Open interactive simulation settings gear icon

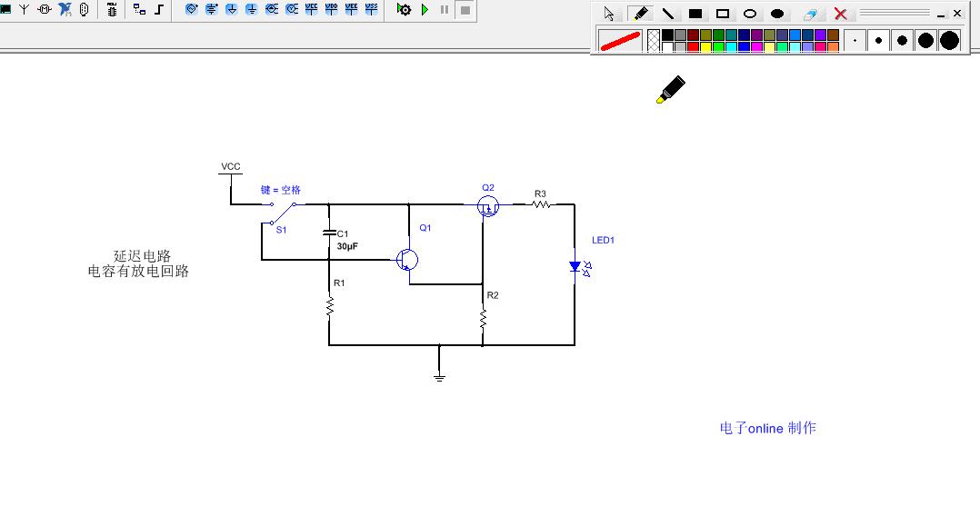(405, 9)
